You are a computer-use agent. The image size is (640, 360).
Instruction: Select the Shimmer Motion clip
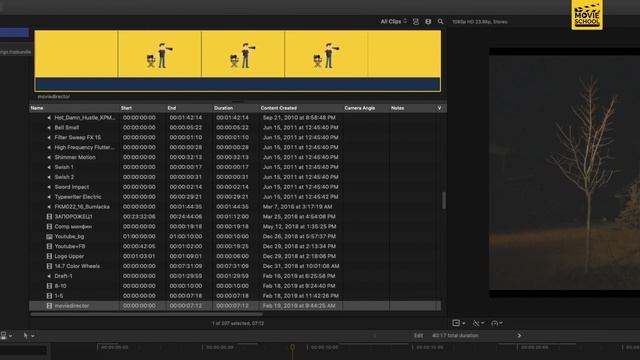click(235, 157)
